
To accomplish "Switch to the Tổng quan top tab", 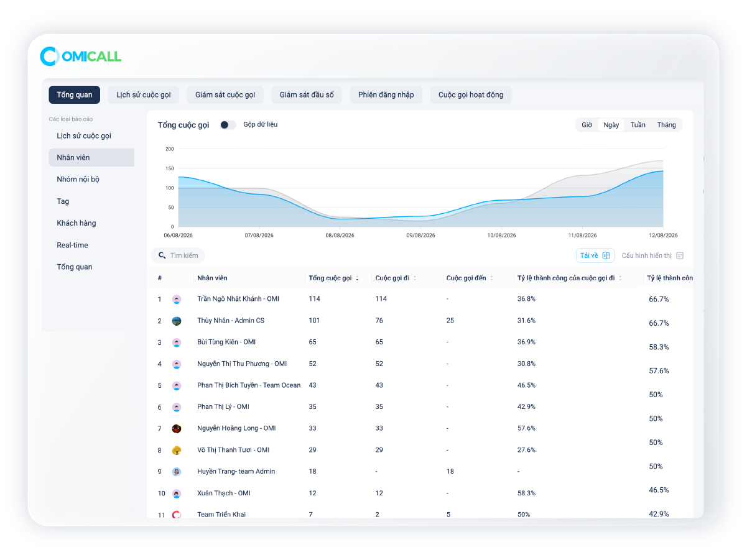I will [x=75, y=94].
